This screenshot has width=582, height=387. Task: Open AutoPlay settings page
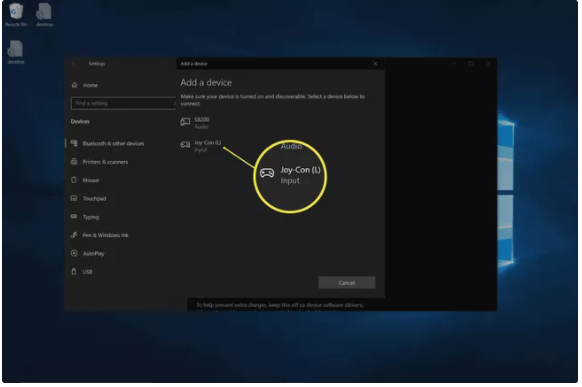click(x=94, y=254)
